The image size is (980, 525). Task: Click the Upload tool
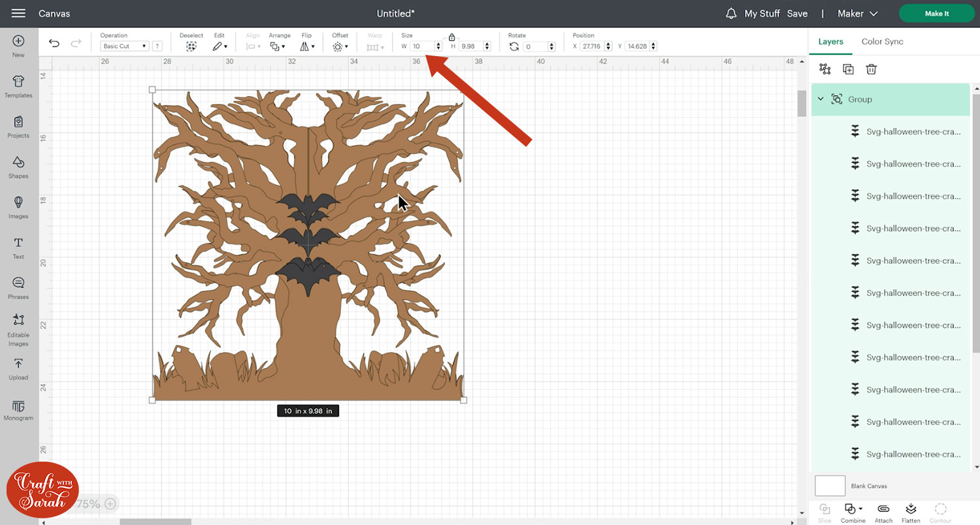[x=18, y=368]
